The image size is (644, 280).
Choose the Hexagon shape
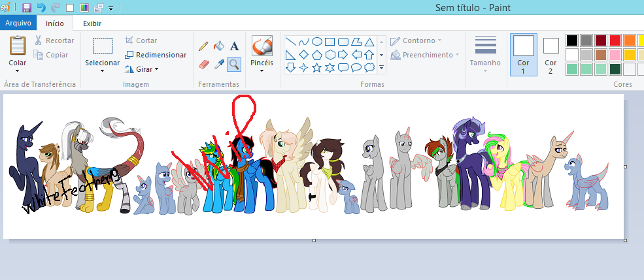pyautogui.click(x=330, y=55)
